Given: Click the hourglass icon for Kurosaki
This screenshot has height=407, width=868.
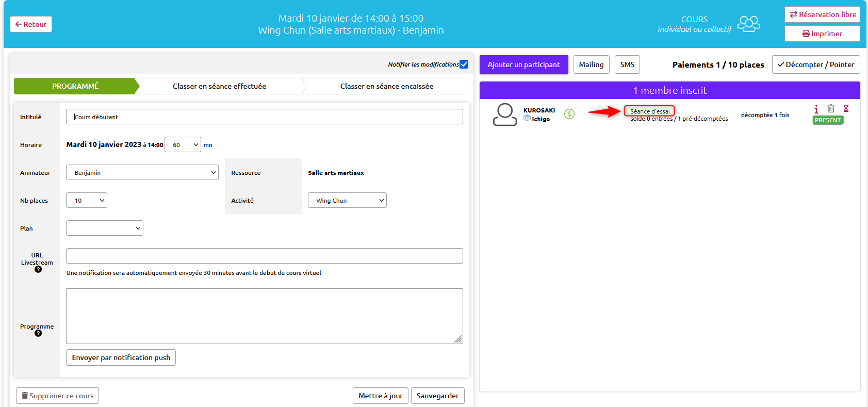Looking at the screenshot, I should 846,108.
